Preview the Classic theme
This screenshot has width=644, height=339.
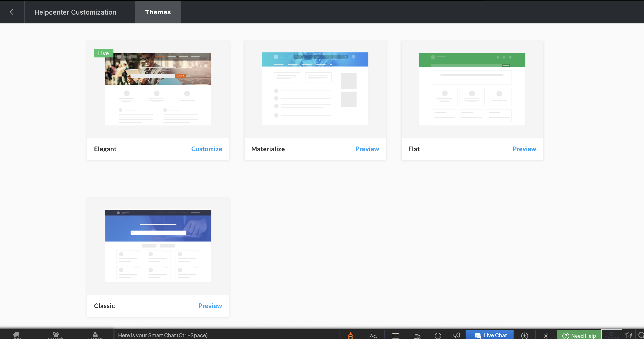click(x=210, y=306)
